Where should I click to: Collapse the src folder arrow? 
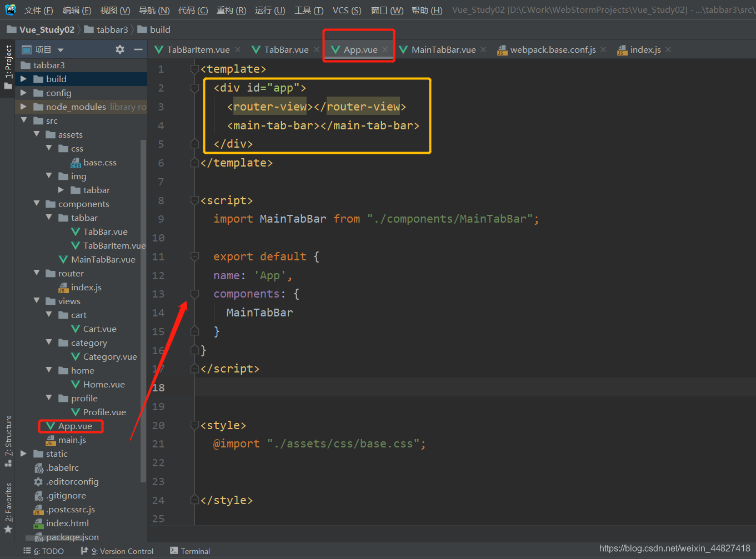23,120
